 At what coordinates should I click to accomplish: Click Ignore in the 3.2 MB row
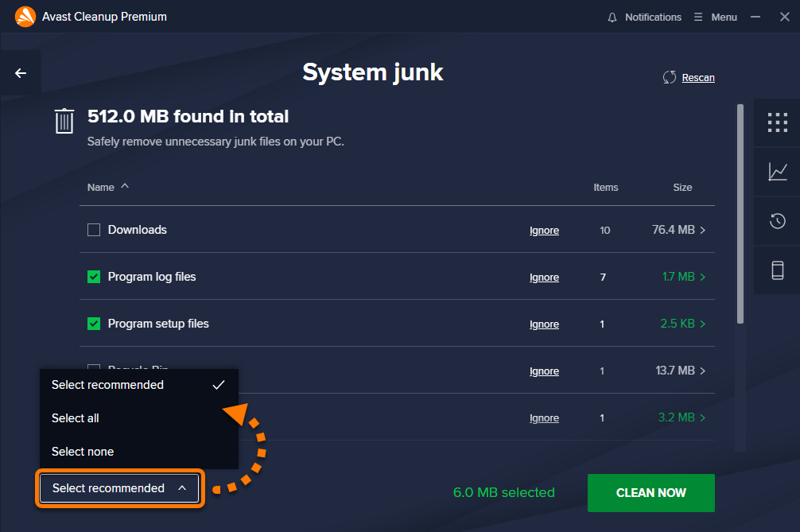(544, 418)
